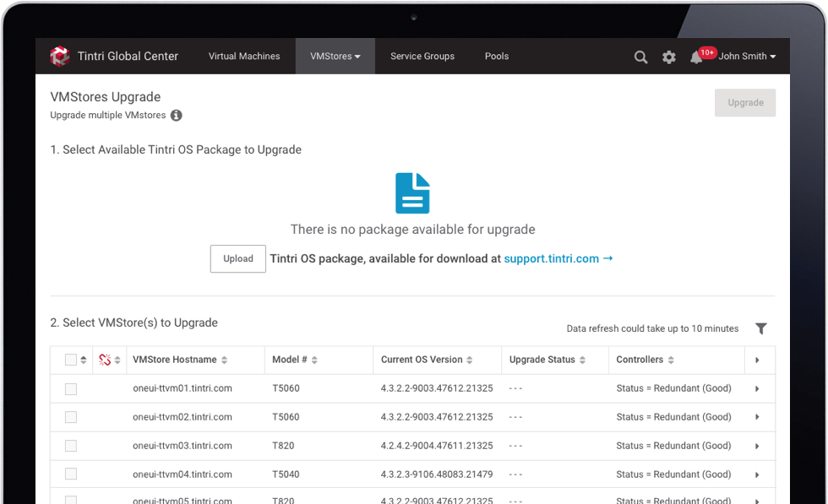Open the table filter funnel icon
Image resolution: width=828 pixels, height=504 pixels.
(x=761, y=328)
